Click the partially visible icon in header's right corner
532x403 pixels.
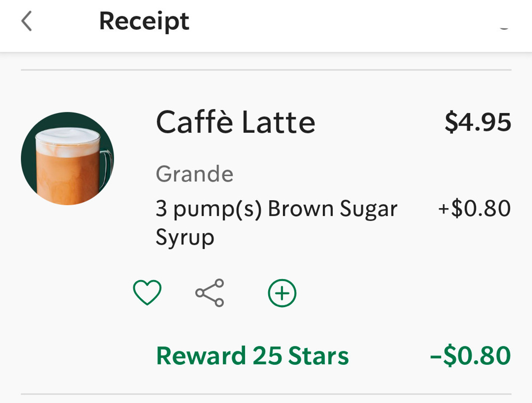click(x=504, y=27)
